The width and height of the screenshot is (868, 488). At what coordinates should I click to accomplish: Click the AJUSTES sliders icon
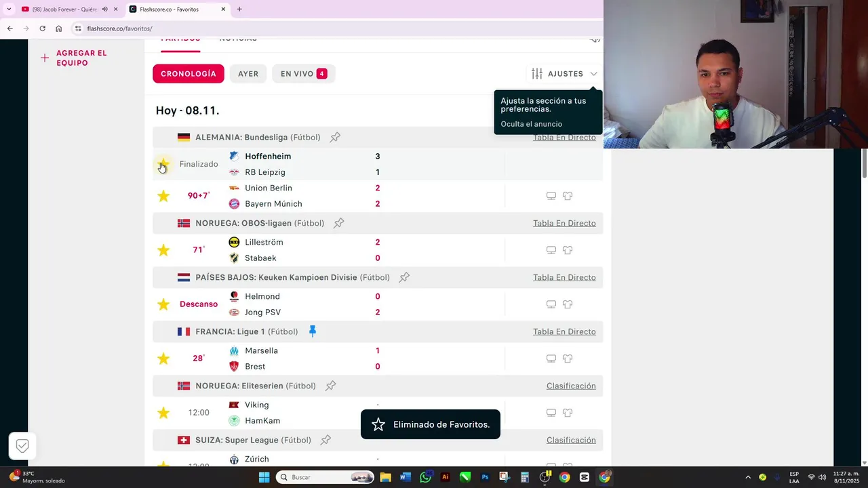(537, 73)
